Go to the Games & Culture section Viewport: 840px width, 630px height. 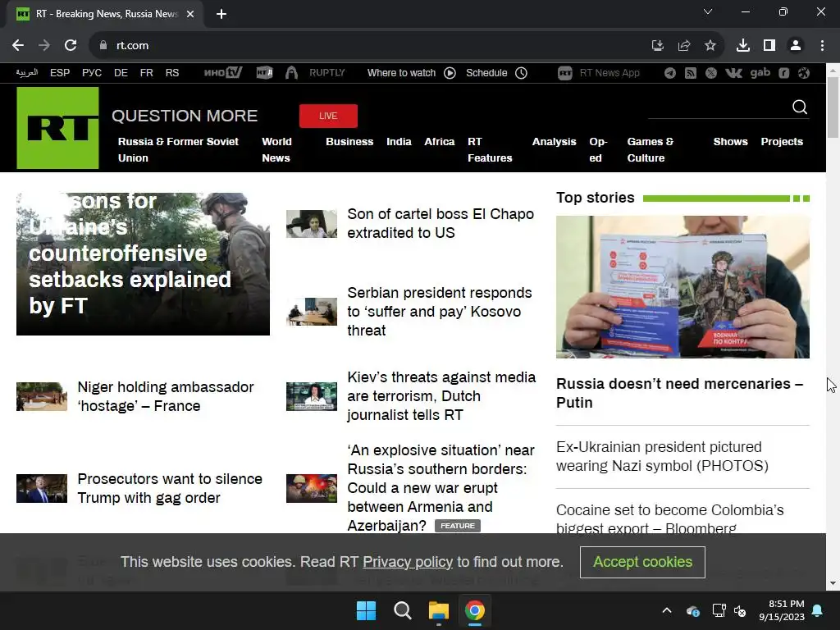click(x=650, y=149)
